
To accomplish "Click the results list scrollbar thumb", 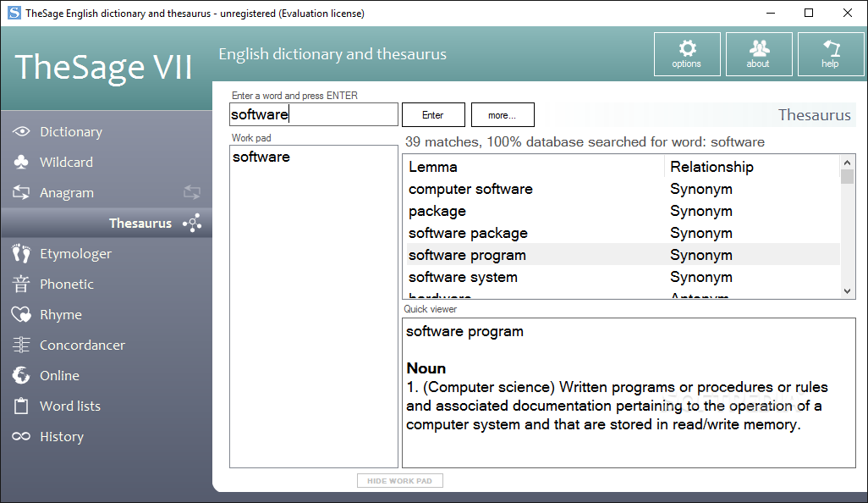I will pos(847,176).
